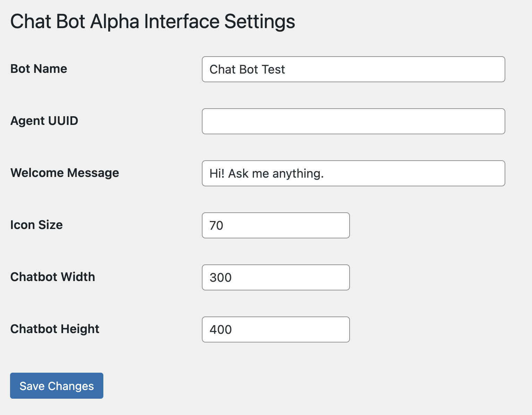The width and height of the screenshot is (532, 415).
Task: Place cursor on the value 300
Action: 221,278
